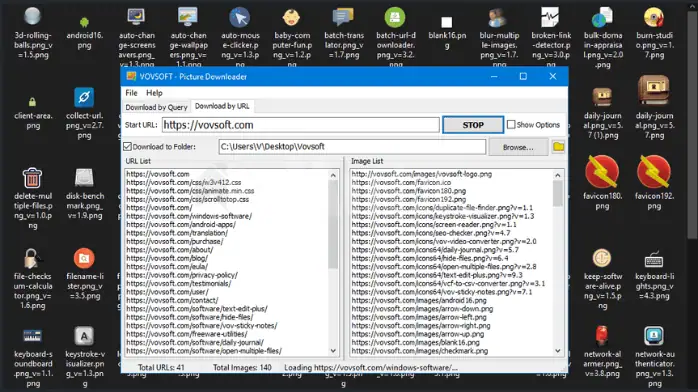Click the download folder path field
This screenshot has width=698, height=392.
(x=352, y=146)
